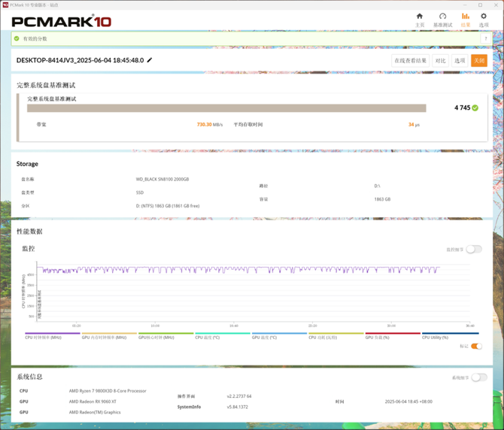Click the version value v2.2.2737 64
The image size is (504, 430).
238,396
